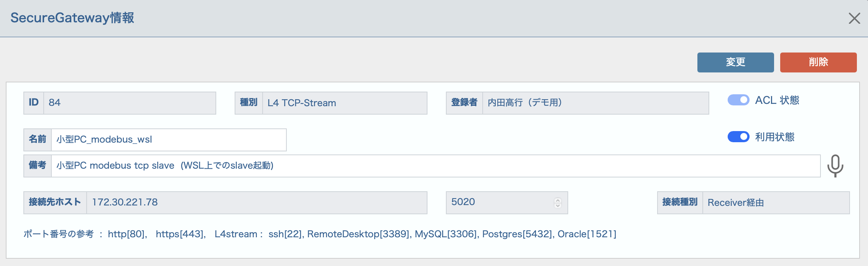This screenshot has width=868, height=266.
Task: Click the 接続先ホスト field showing 172.30.221.78
Action: pyautogui.click(x=257, y=203)
